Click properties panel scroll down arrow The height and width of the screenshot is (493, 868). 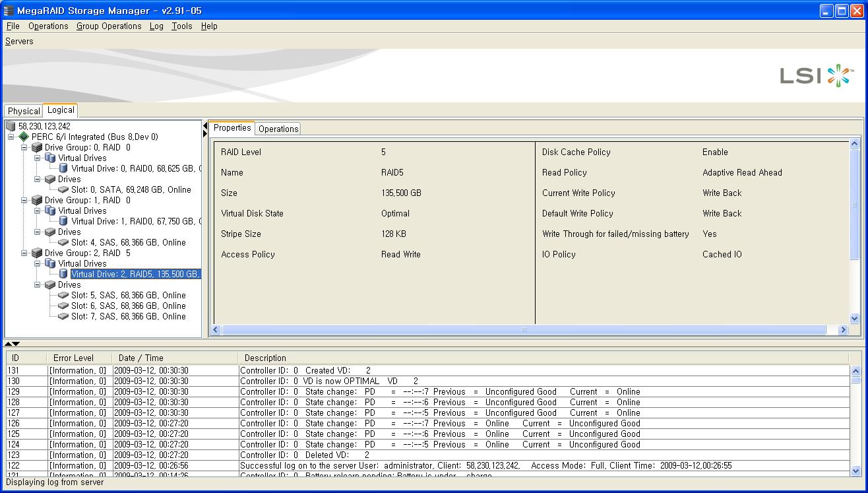(855, 319)
